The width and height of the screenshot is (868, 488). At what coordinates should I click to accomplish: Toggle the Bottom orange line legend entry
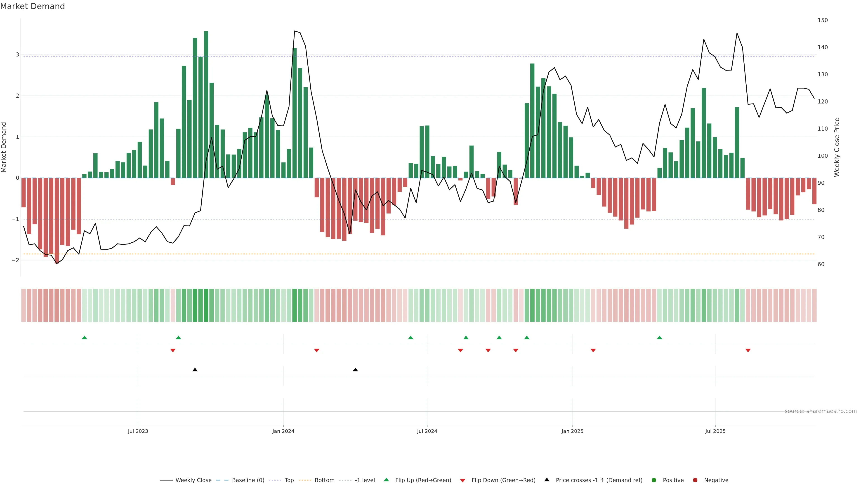(324, 480)
